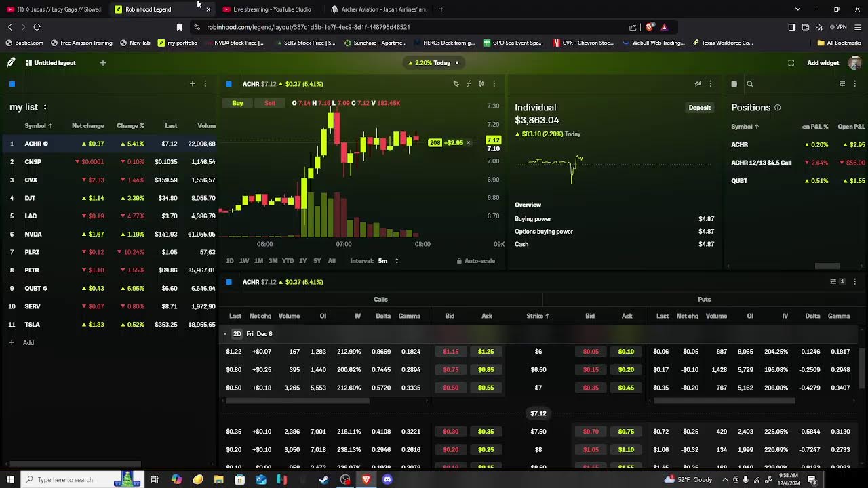Select the 1D chart range
This screenshot has height=488, width=868.
[x=230, y=261]
